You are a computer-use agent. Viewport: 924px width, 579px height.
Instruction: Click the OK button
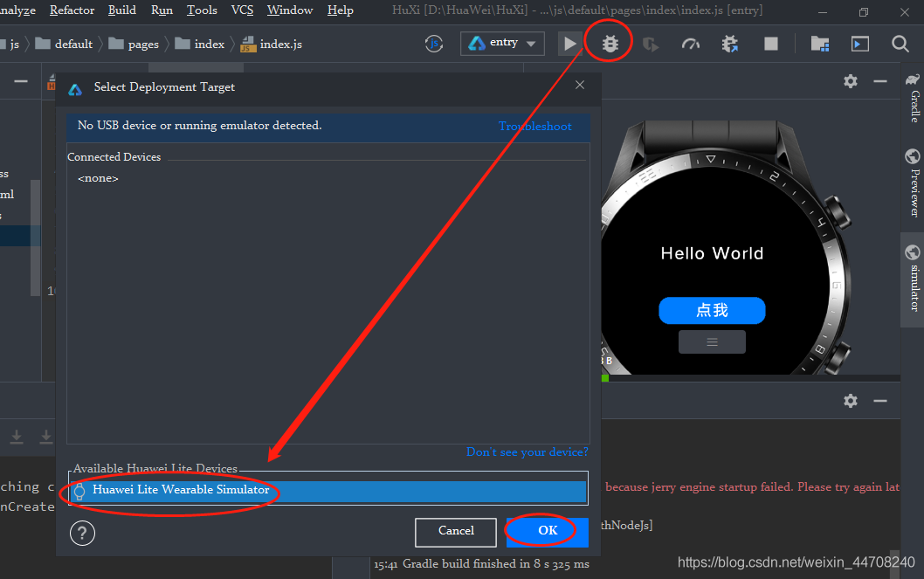(548, 531)
